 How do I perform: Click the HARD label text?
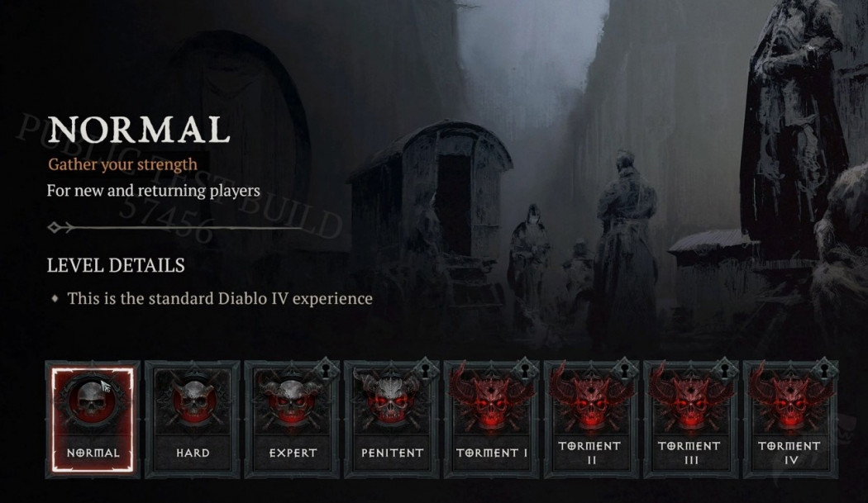pyautogui.click(x=193, y=453)
